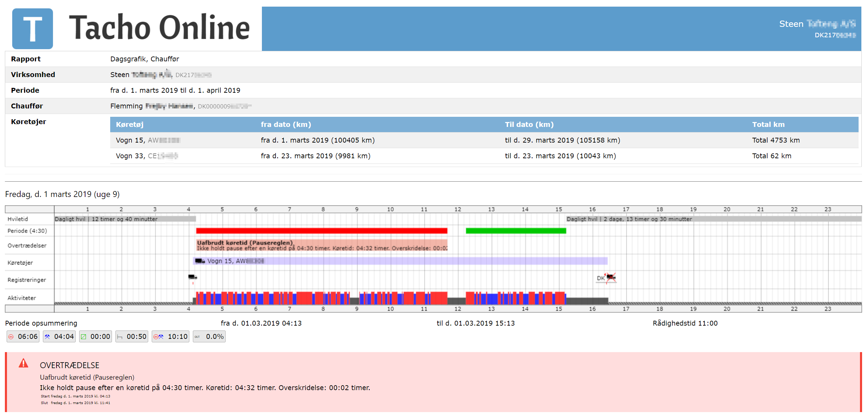Click the green Periode bar in timeline
Viewport: 868px width, 418px height.
515,231
